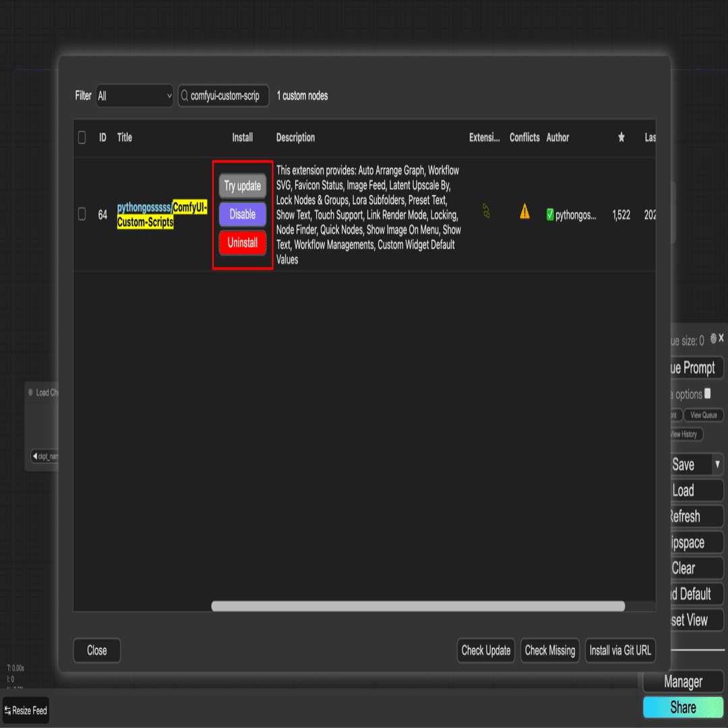
Task: Click the Refresh button in side menu
Action: coord(696,516)
